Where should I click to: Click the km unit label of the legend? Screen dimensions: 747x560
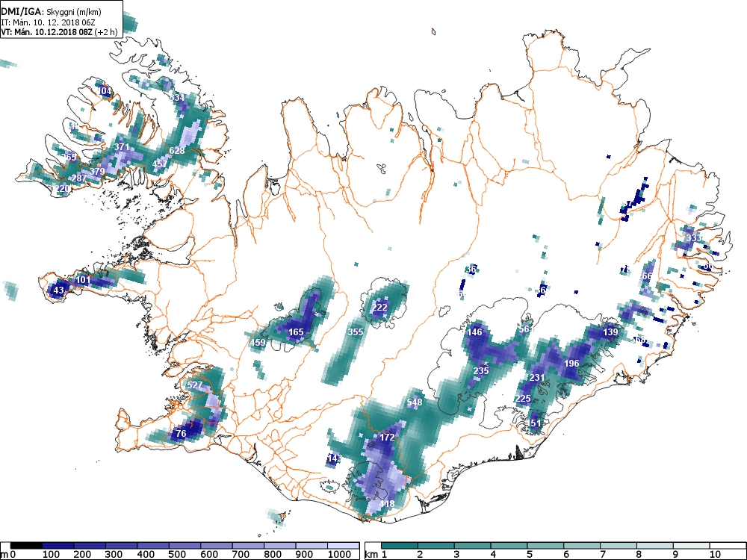point(372,554)
